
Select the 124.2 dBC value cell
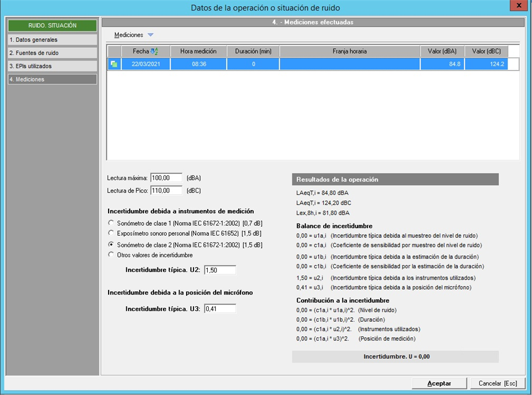486,64
